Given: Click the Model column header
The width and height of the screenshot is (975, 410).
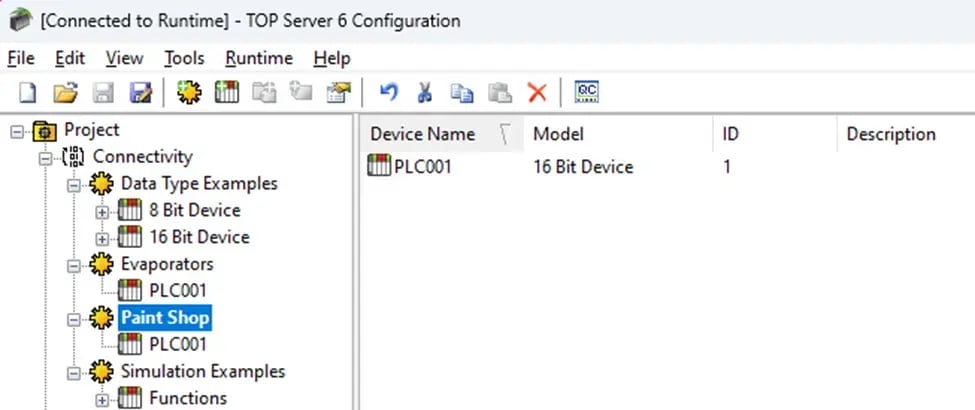Looking at the screenshot, I should (558, 134).
